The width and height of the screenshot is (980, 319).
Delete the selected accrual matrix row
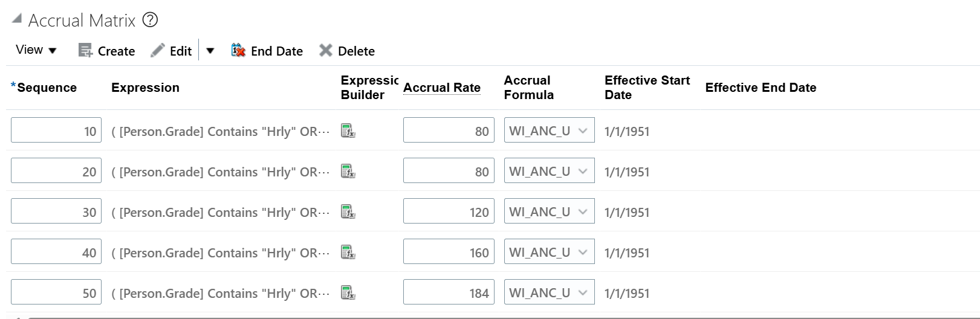coord(347,51)
